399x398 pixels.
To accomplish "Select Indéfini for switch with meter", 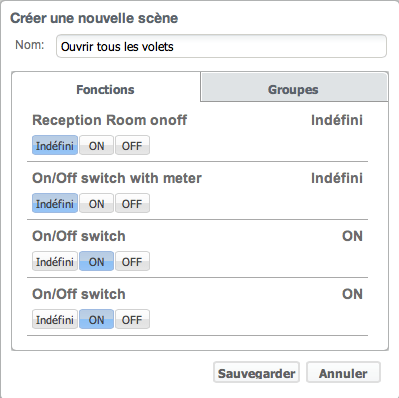I will tap(55, 203).
